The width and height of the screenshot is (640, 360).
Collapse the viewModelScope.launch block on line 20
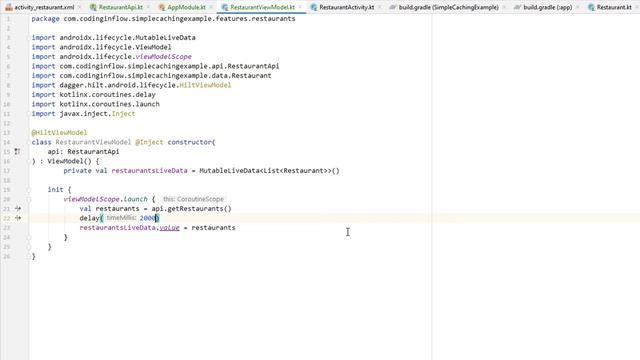click(29, 199)
